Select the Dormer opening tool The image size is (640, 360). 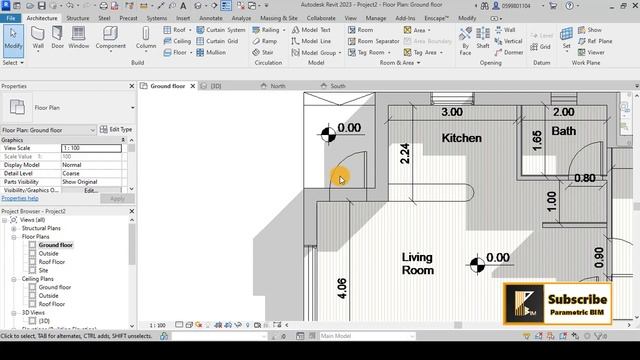tap(509, 53)
